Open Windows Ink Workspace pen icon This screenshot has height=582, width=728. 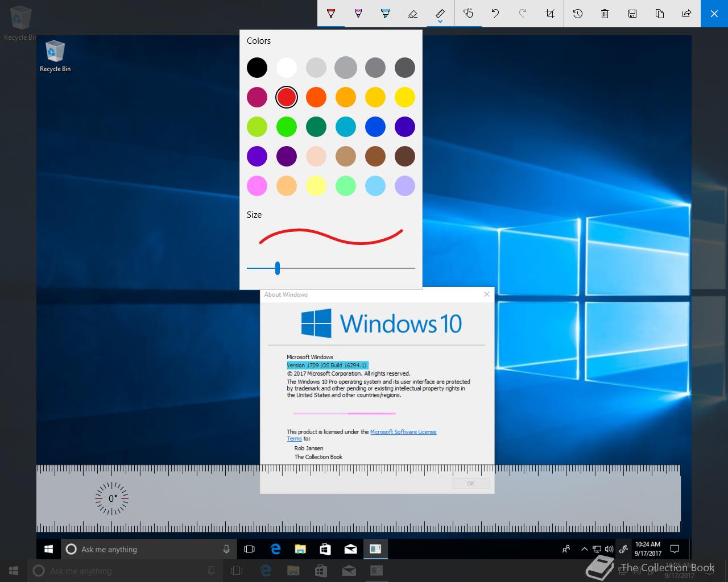623,549
